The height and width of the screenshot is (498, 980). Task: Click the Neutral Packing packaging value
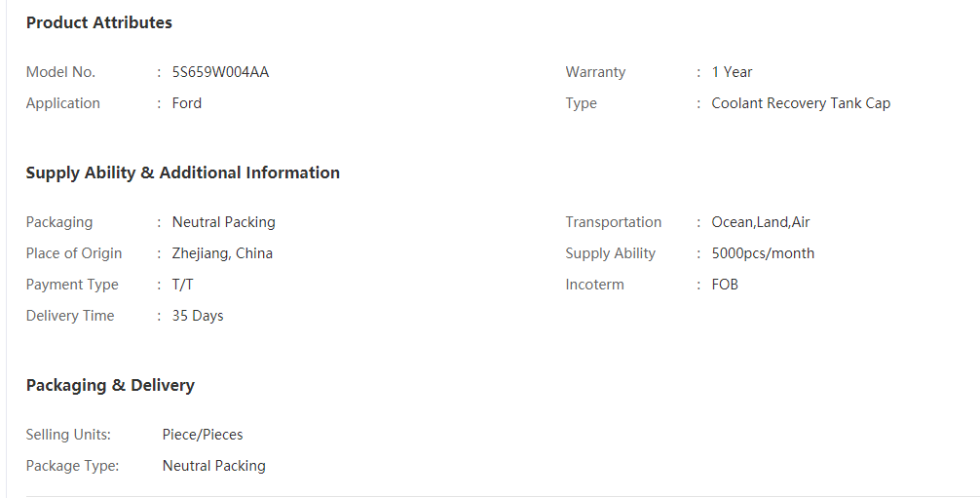click(224, 222)
